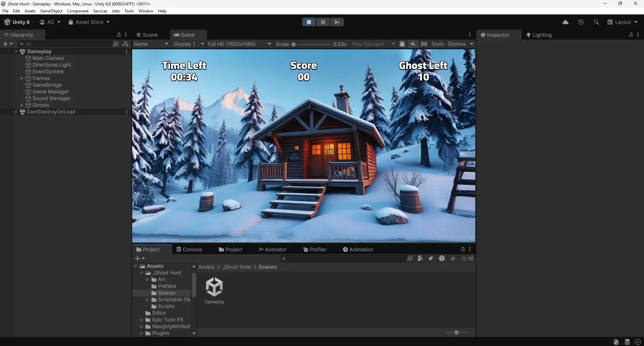Search by type icon in Project toolbar
The width and height of the screenshot is (644, 346).
point(420,258)
